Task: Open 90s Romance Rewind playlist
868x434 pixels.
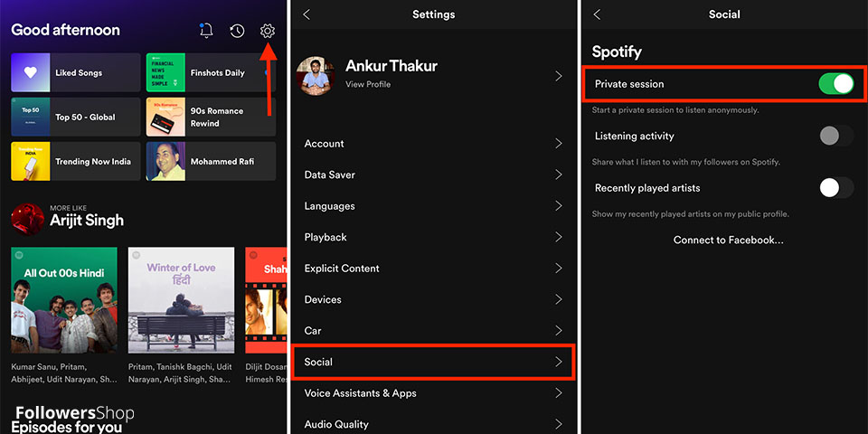Action: coord(211,117)
